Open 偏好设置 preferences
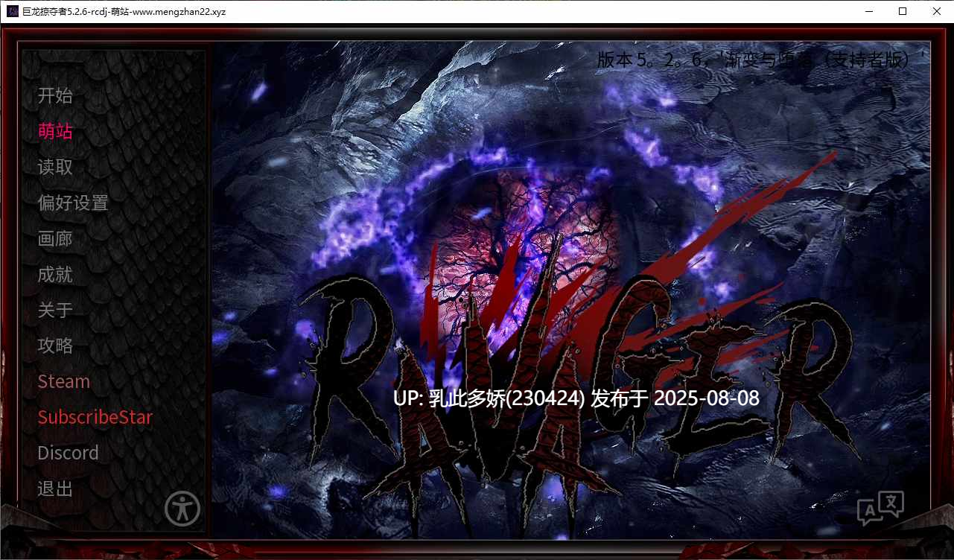The width and height of the screenshot is (954, 560). point(73,203)
